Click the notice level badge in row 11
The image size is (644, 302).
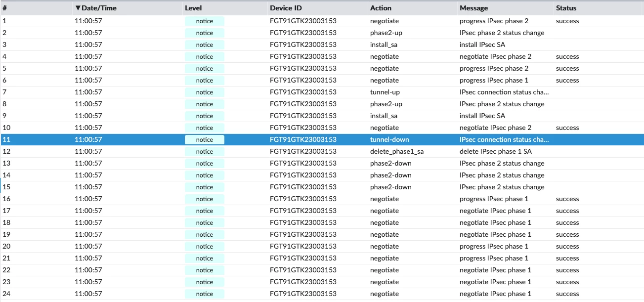tap(205, 140)
